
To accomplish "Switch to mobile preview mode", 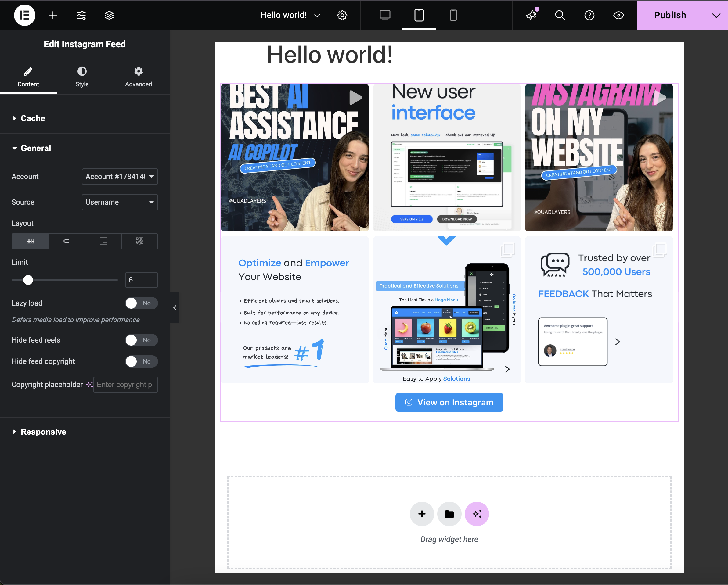I will 453,15.
